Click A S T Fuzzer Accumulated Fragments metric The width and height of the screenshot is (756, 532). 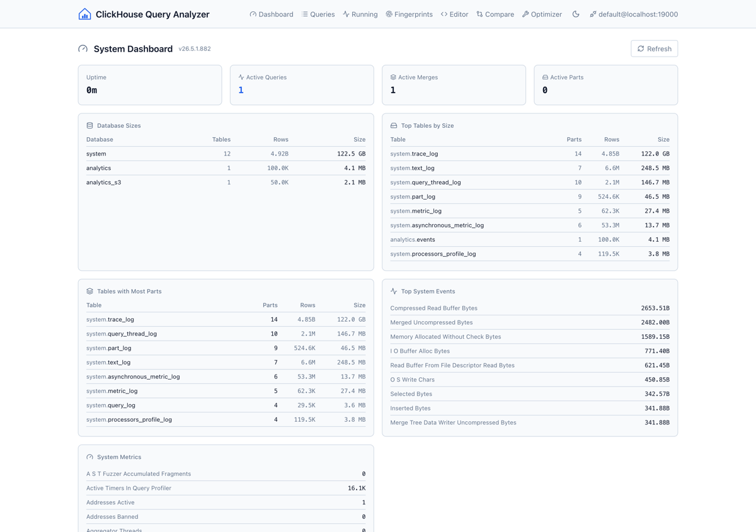tap(226, 473)
